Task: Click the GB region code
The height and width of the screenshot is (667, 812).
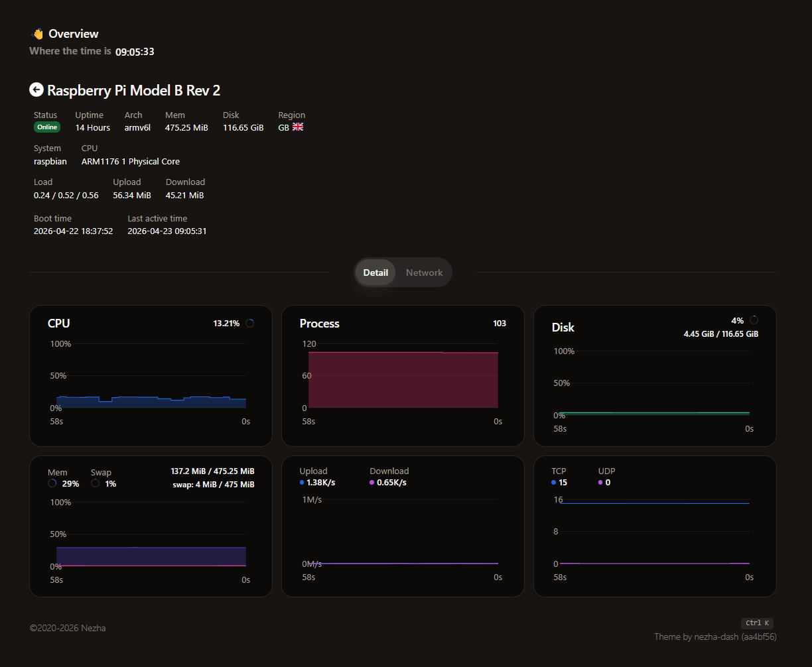Action: click(x=283, y=127)
